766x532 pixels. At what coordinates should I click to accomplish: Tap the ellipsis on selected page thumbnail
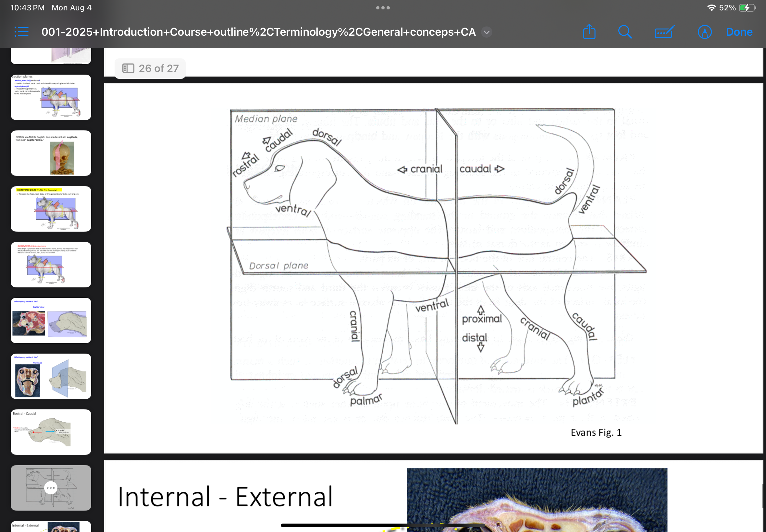pyautogui.click(x=51, y=488)
